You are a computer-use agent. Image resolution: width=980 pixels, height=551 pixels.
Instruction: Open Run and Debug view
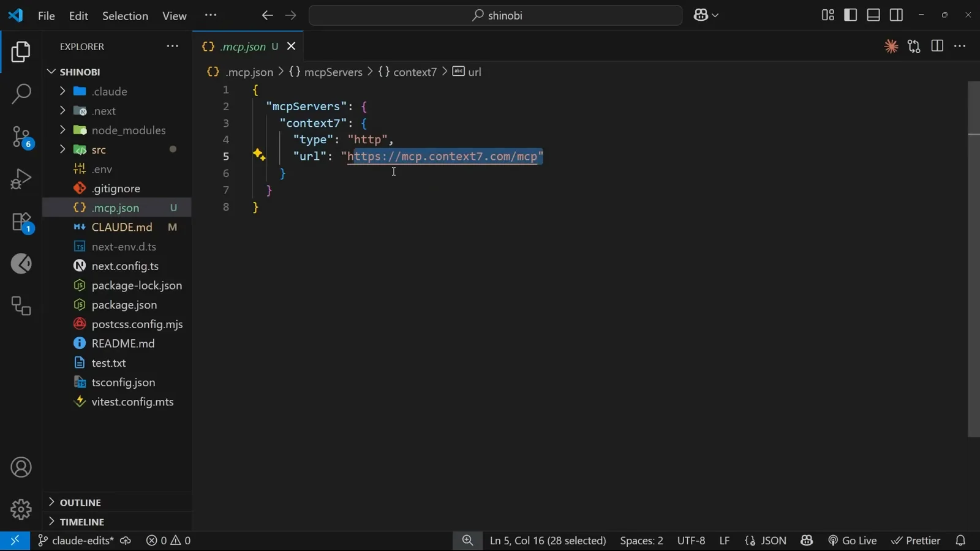point(21,179)
